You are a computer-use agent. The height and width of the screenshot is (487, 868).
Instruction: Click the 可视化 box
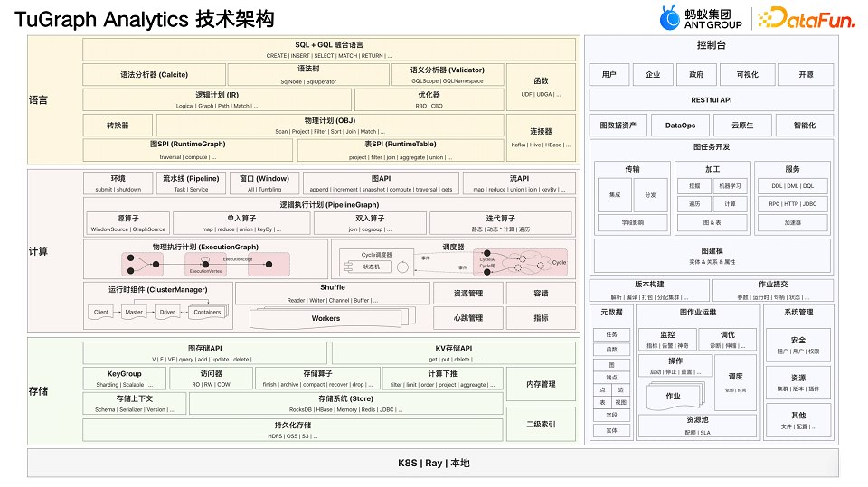(748, 75)
